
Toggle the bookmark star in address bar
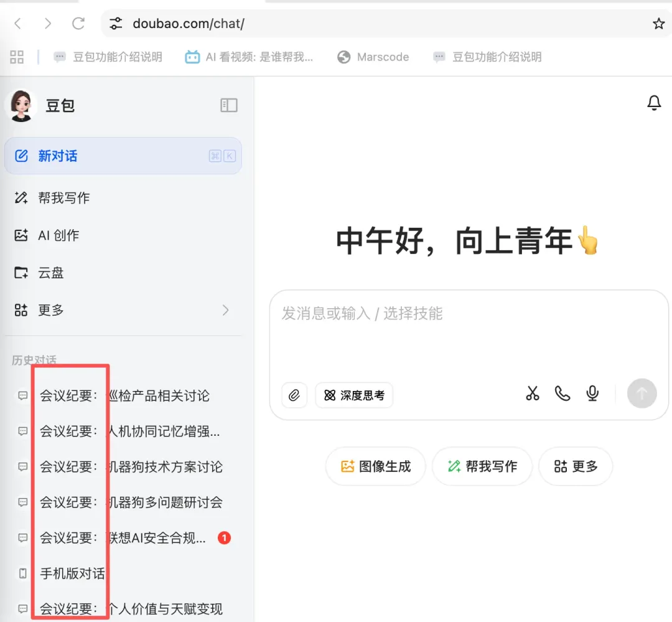tap(658, 23)
